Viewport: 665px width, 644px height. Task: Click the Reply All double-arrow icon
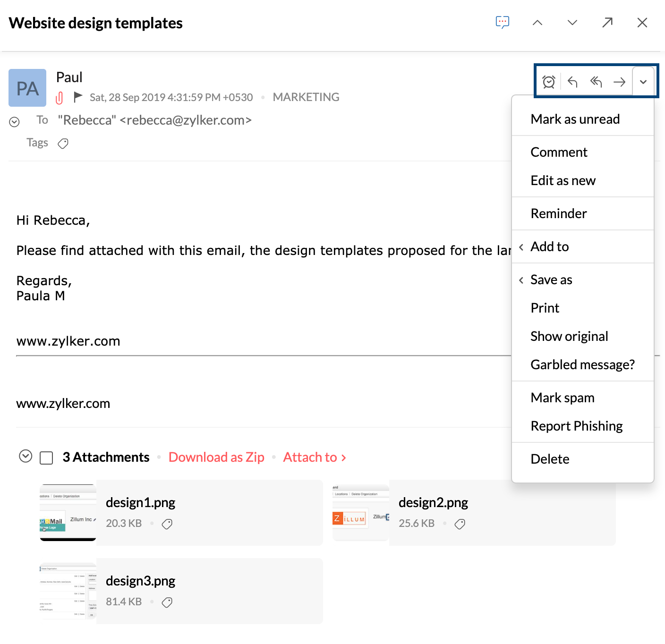coord(596,82)
